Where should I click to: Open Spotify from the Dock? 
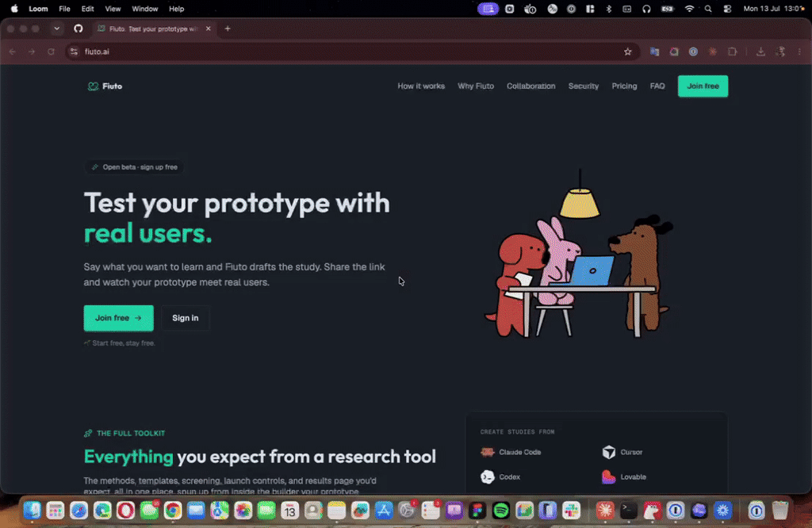coord(501,511)
